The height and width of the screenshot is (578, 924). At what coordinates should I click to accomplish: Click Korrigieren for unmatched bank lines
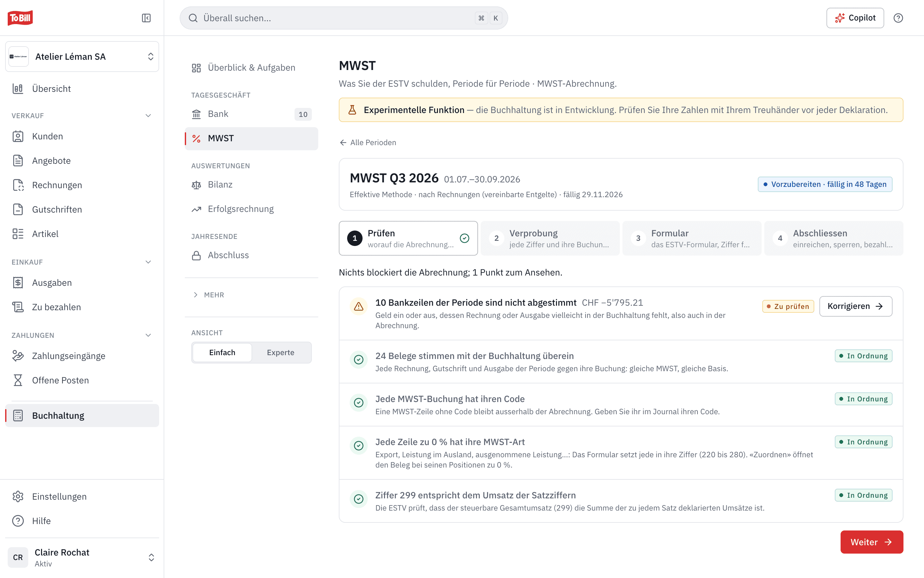point(855,306)
